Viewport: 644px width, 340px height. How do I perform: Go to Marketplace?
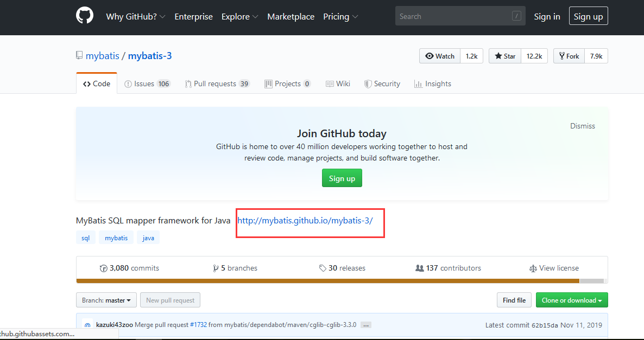coord(291,17)
